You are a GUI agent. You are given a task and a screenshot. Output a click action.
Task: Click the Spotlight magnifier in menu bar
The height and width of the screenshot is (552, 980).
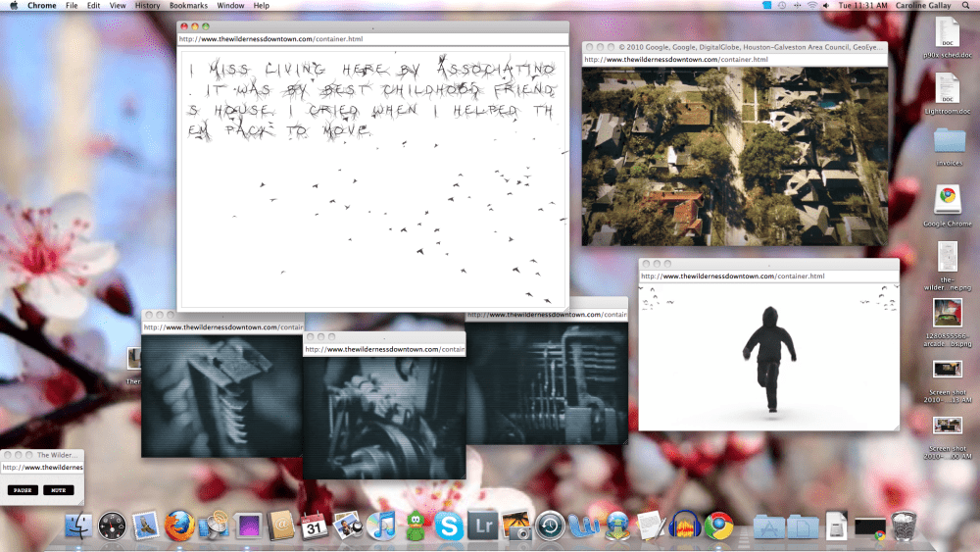(x=965, y=6)
